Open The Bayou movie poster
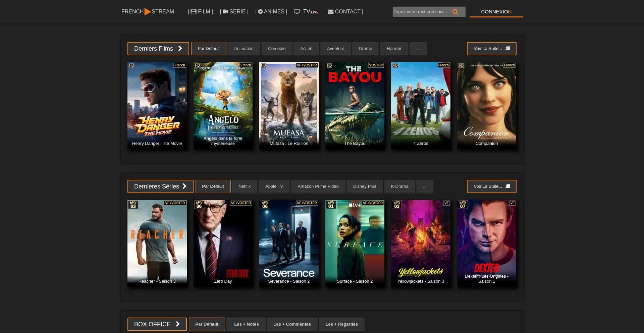The image size is (644, 333). coord(355,106)
